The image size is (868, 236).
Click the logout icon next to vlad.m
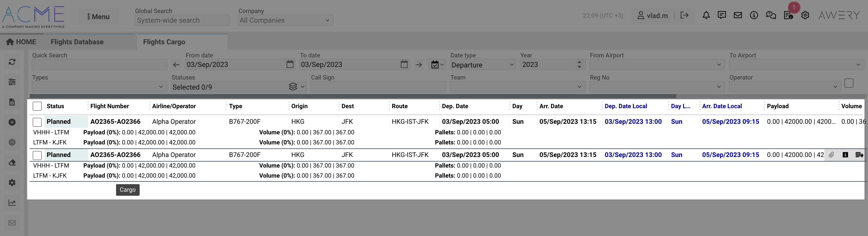tap(684, 15)
